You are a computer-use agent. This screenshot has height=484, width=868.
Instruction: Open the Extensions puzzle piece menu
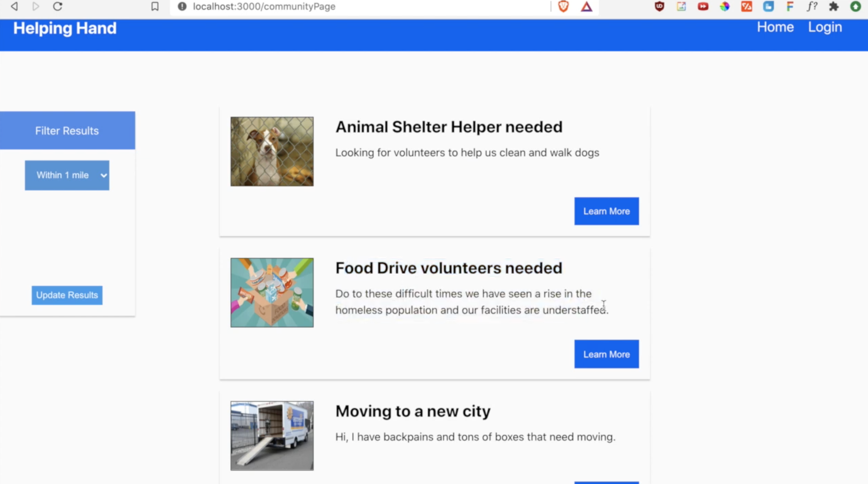click(x=834, y=6)
